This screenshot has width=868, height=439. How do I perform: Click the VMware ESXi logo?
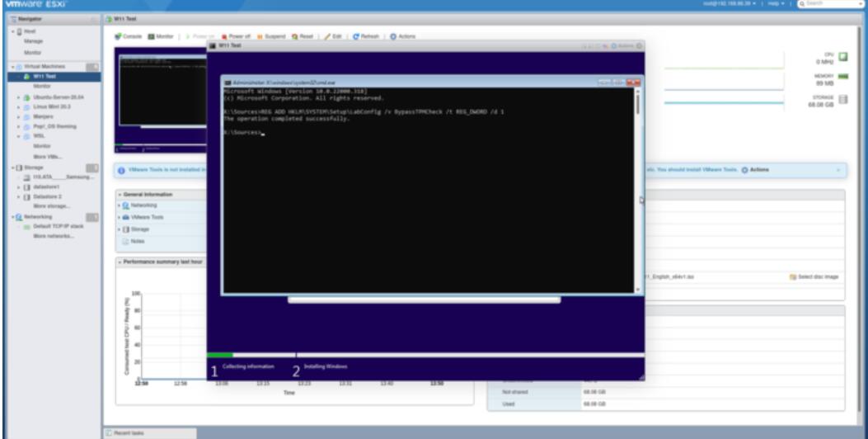click(36, 4)
